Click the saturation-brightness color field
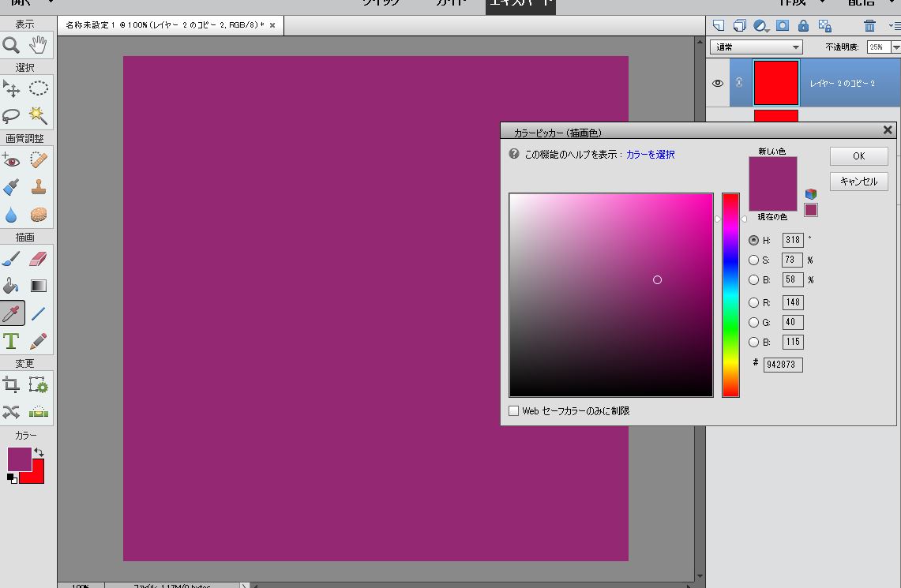 pos(611,295)
